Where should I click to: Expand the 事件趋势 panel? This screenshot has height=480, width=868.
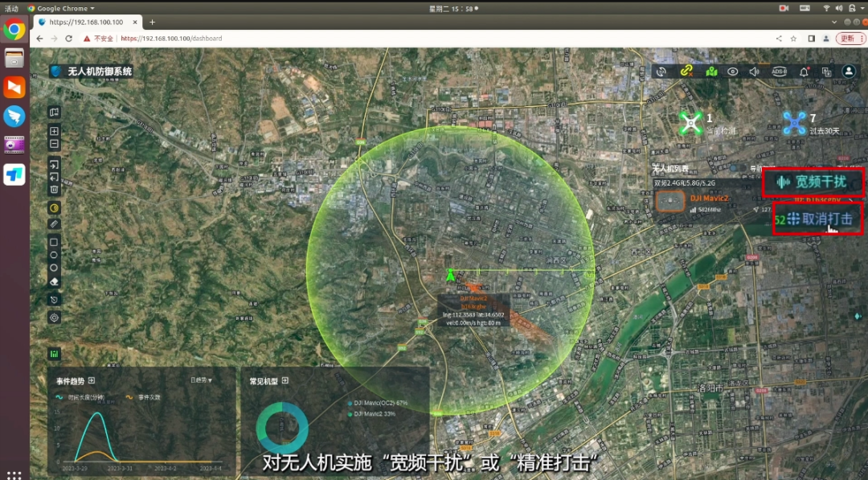pos(92,380)
